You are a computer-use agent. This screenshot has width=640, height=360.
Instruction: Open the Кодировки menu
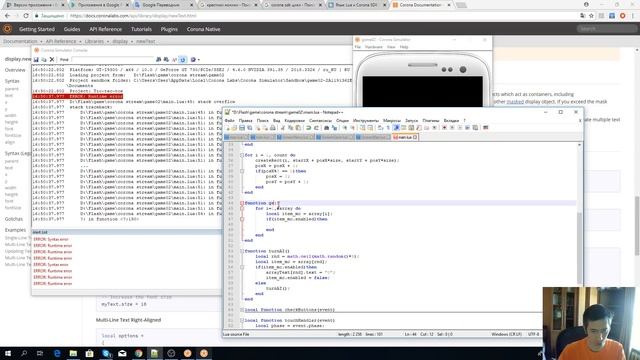[294, 120]
